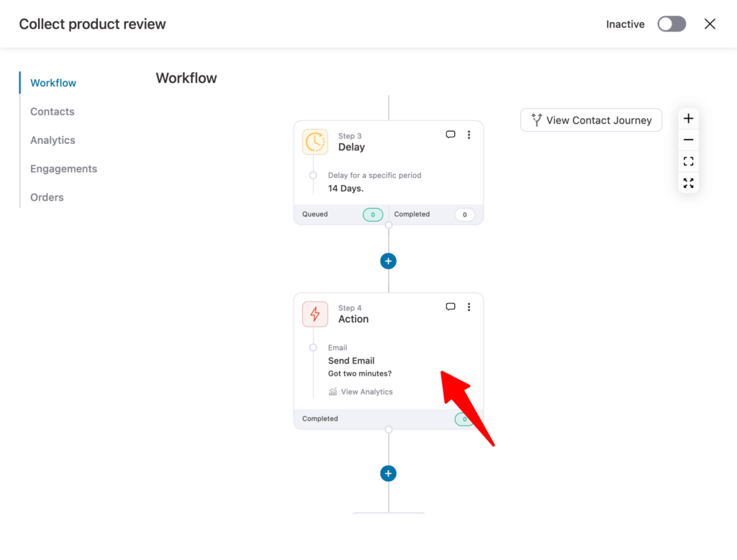This screenshot has height=560, width=737.
Task: Zoom in using the plus icon
Action: 688,117
